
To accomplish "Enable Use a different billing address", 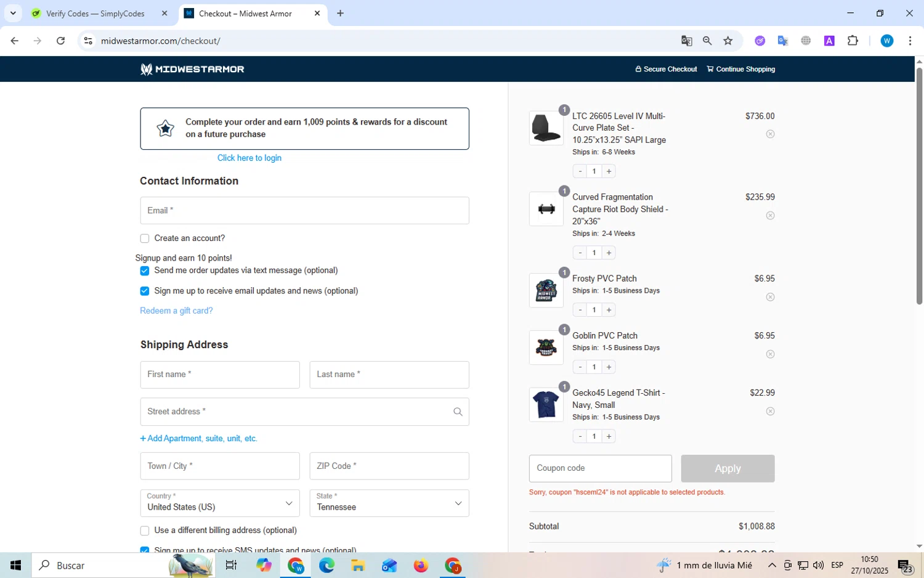I will pyautogui.click(x=145, y=531).
